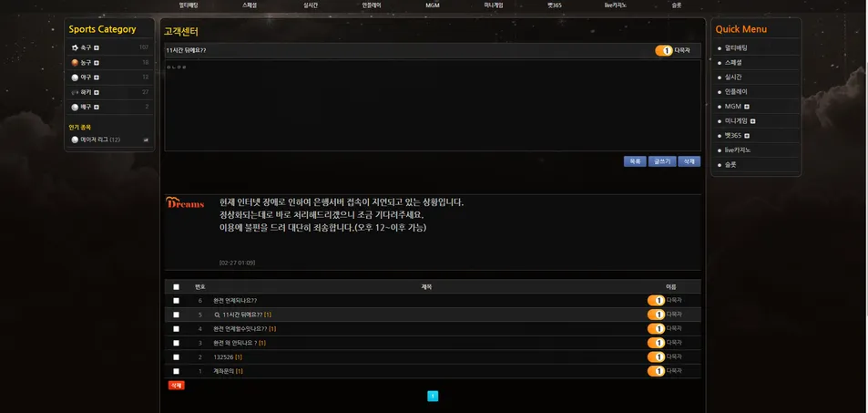Image resolution: width=868 pixels, height=413 pixels.
Task: Click the level badge on row 환전 언제되나요??
Action: [656, 301]
